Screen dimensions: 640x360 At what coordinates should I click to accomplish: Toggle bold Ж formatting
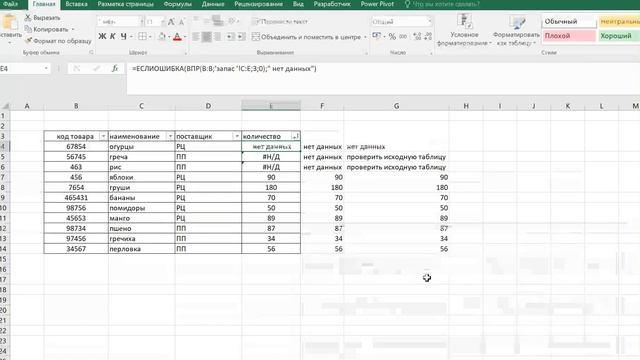(102, 37)
